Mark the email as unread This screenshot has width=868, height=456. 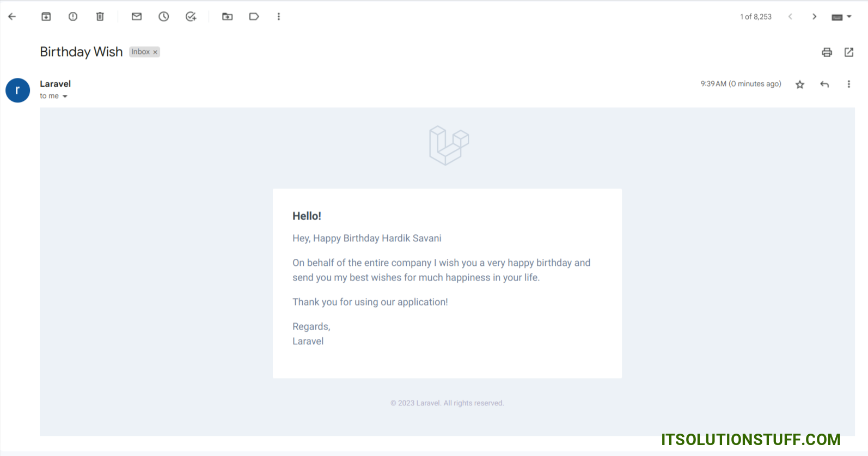click(137, 17)
